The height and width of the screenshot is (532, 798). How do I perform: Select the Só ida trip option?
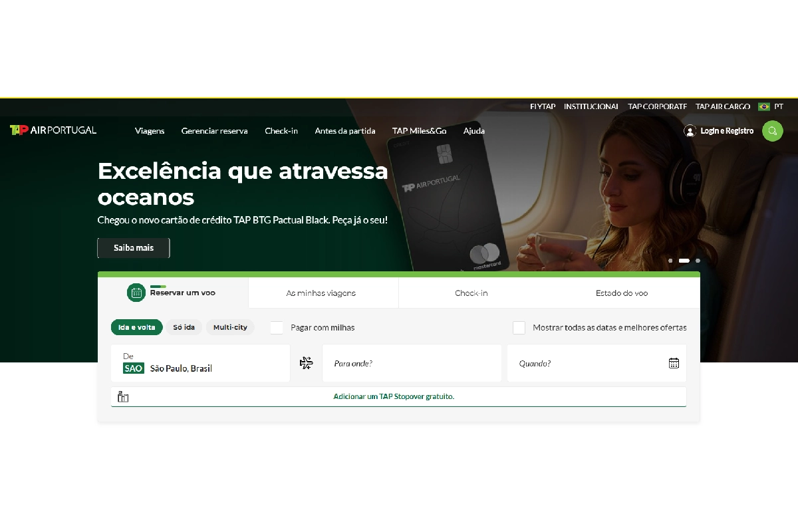(184, 327)
